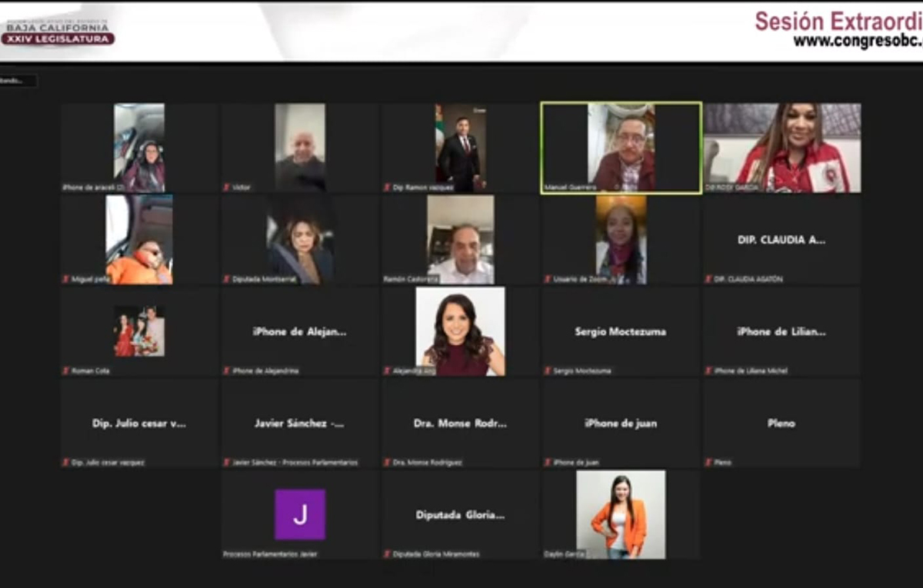923x588 pixels.
Task: Select the Dra. Monse Rodr... participant tile
Action: point(460,423)
